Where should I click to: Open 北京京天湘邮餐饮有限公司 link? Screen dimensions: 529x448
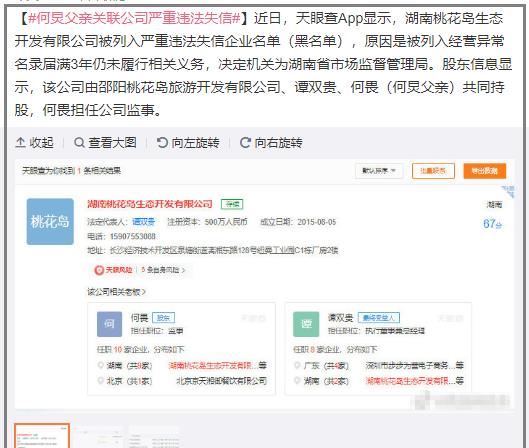pyautogui.click(x=221, y=381)
